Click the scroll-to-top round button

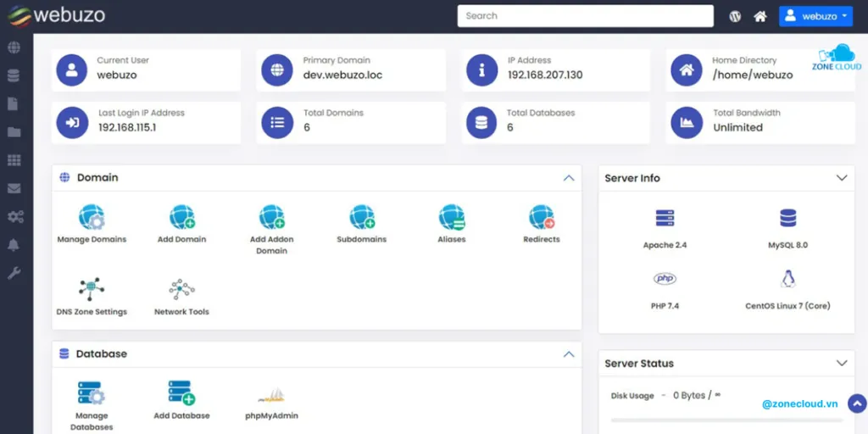pos(857,403)
